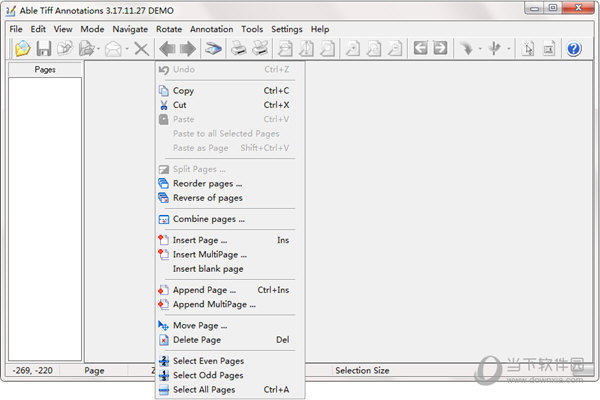Click the page-with-image icon left of Help

coord(549,49)
